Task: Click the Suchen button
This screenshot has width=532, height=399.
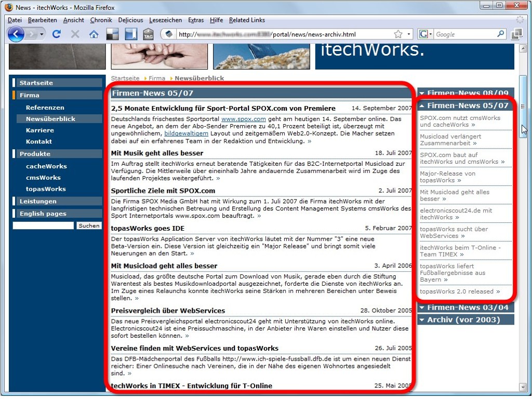Action: [x=89, y=225]
